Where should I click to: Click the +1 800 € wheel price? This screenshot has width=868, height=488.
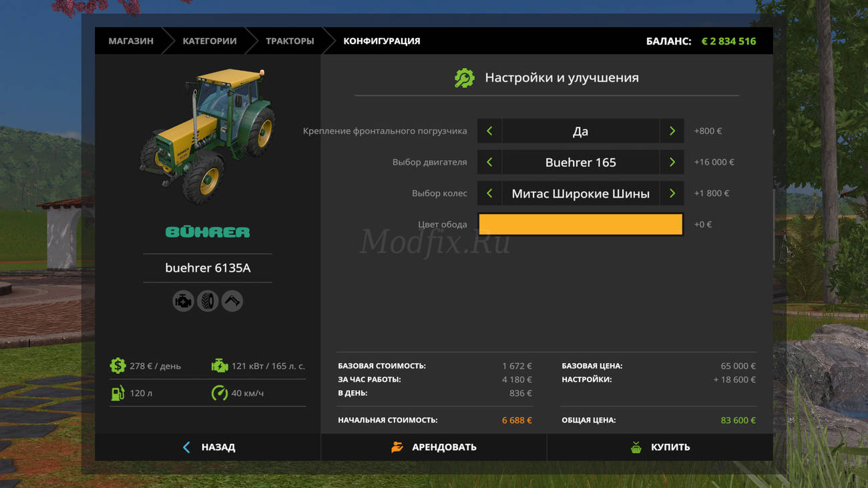(711, 194)
